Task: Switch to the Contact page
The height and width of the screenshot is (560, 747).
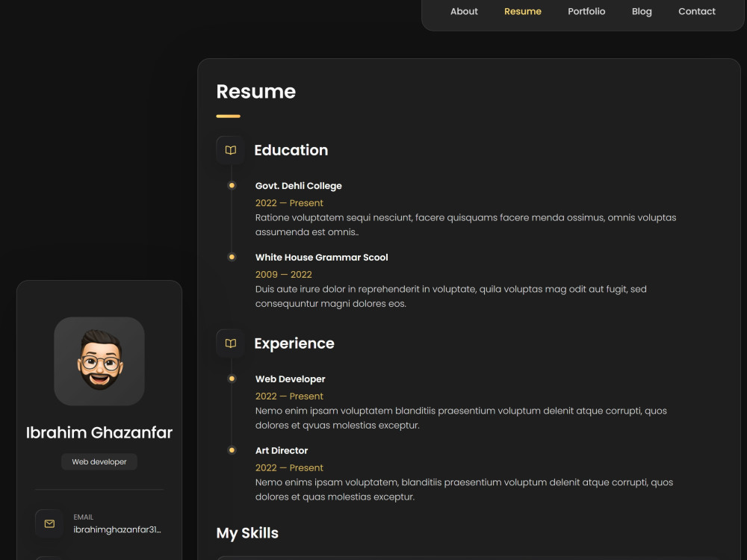Action: (696, 11)
